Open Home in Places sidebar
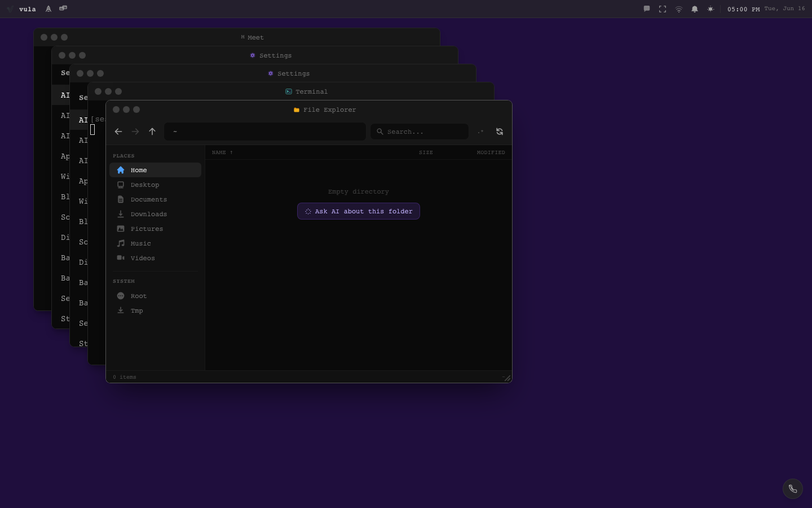Image resolution: width=812 pixels, height=508 pixels. click(x=155, y=170)
